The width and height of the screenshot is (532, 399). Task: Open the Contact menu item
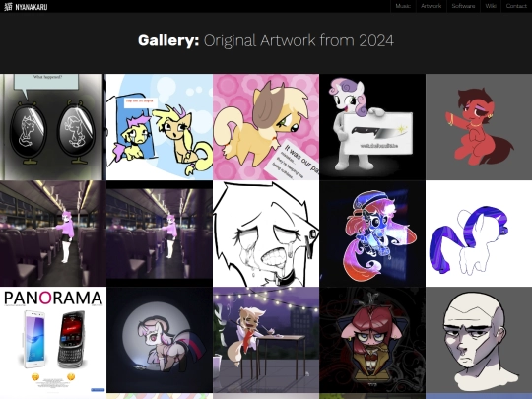[516, 6]
